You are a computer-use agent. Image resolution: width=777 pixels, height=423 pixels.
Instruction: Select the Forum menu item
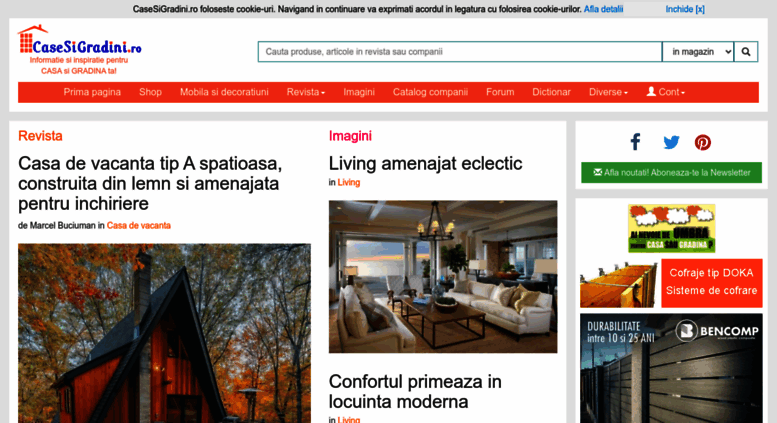coord(500,92)
